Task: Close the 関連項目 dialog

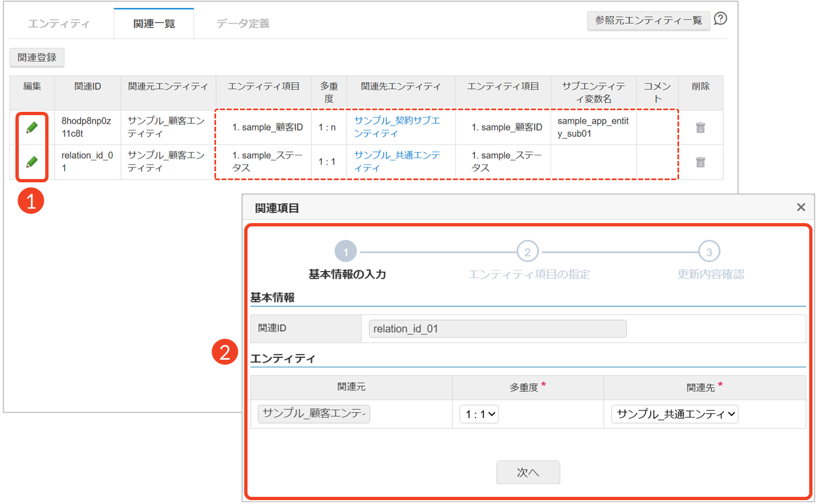Action: 800,207
